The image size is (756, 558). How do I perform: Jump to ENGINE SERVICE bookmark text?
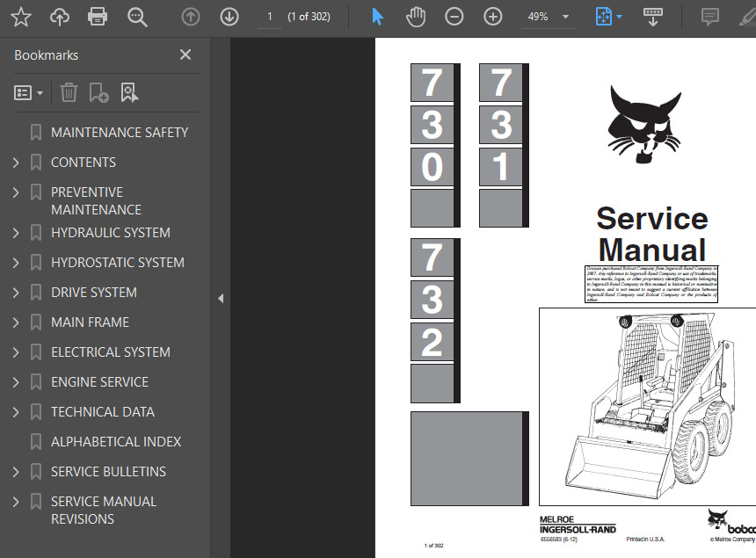(100, 382)
